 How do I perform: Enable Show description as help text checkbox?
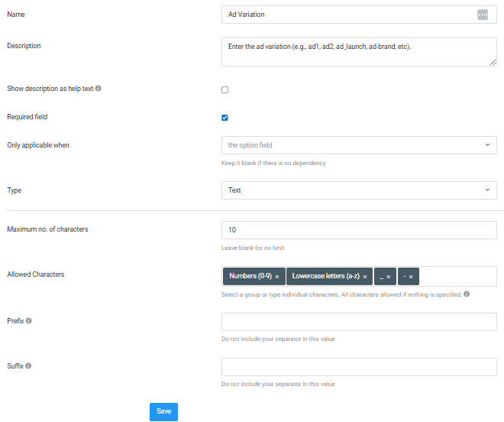(x=225, y=89)
